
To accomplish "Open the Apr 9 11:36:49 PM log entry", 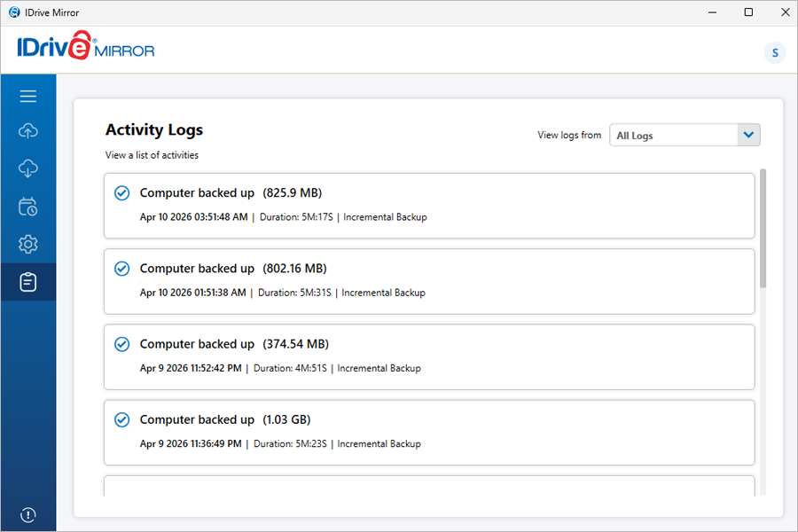I will 429,432.
